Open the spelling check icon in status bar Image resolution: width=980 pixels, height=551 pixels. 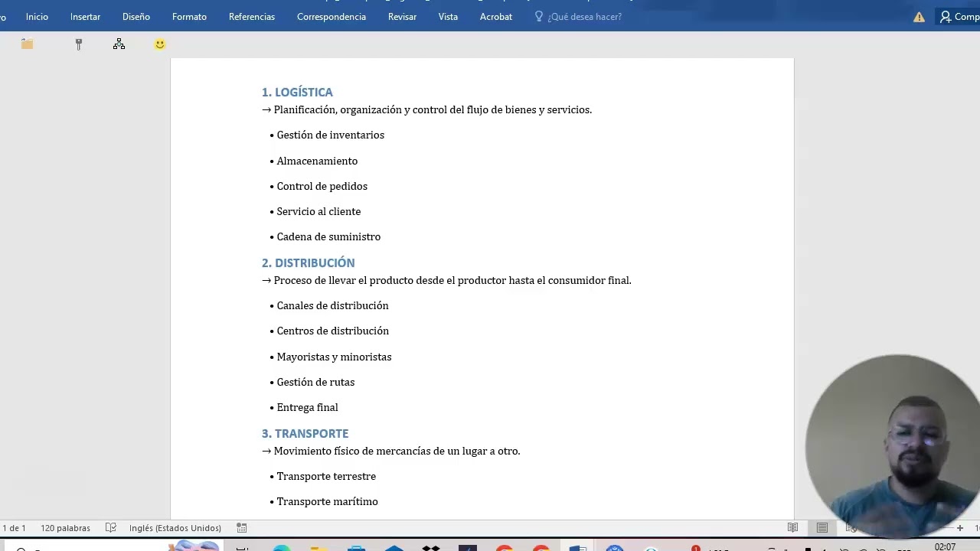pos(111,528)
